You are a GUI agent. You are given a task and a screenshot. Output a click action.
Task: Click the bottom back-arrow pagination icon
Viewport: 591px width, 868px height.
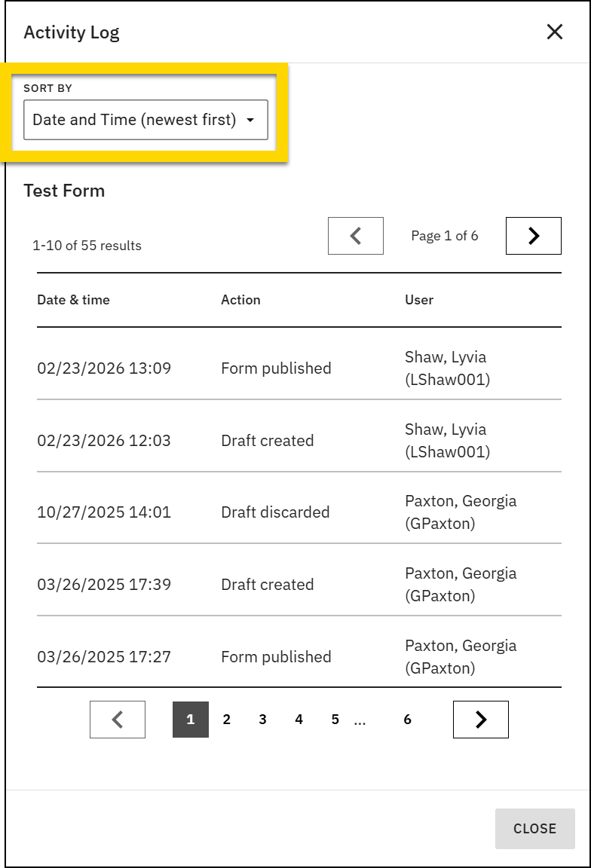pos(117,719)
